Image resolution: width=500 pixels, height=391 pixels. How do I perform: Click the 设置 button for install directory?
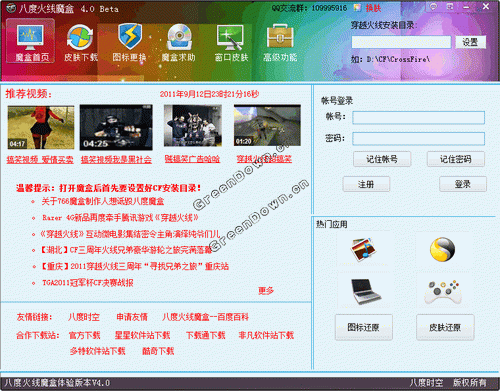pos(471,42)
